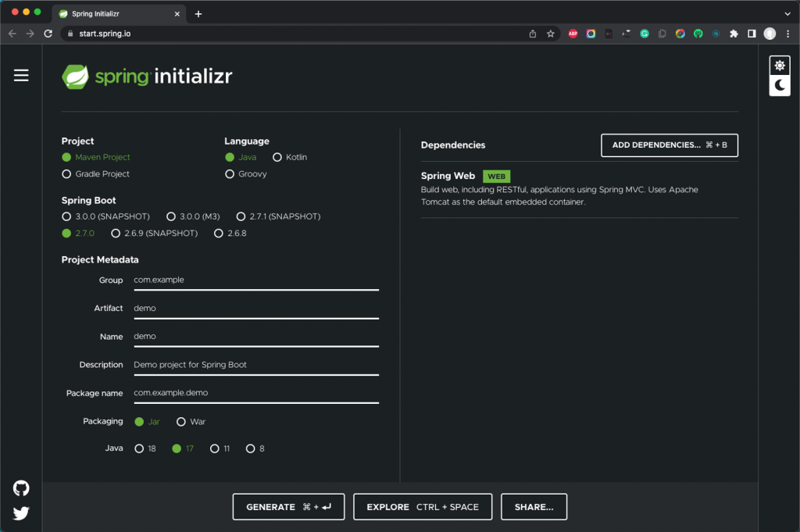Toggle the browser side panel
Image resolution: width=800 pixels, height=532 pixels.
(752, 34)
